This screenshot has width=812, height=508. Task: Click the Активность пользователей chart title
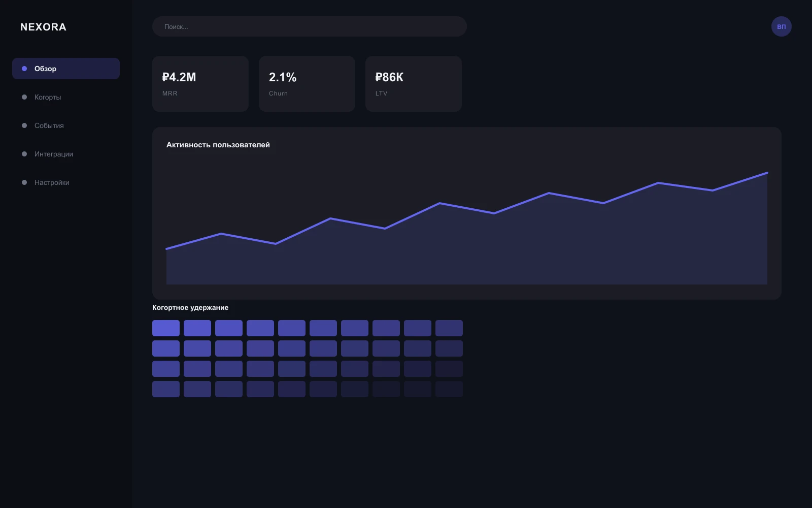[218, 145]
